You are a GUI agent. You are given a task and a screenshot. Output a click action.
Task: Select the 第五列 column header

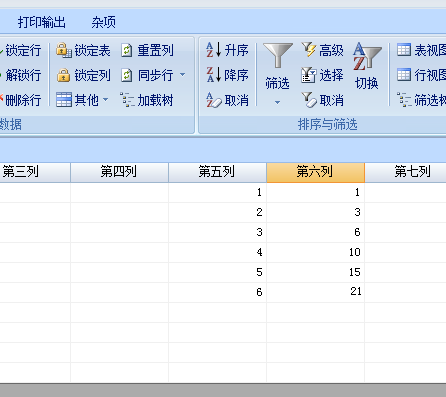point(217,172)
